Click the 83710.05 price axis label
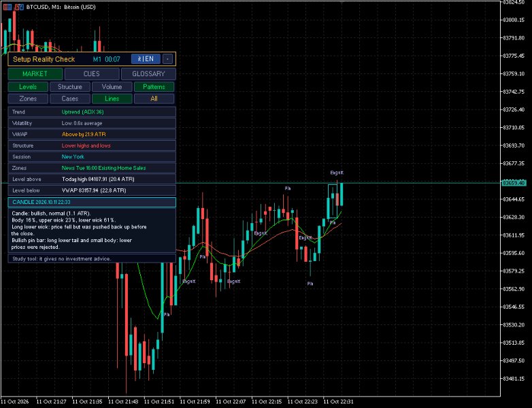The width and height of the screenshot is (532, 408). 514,128
